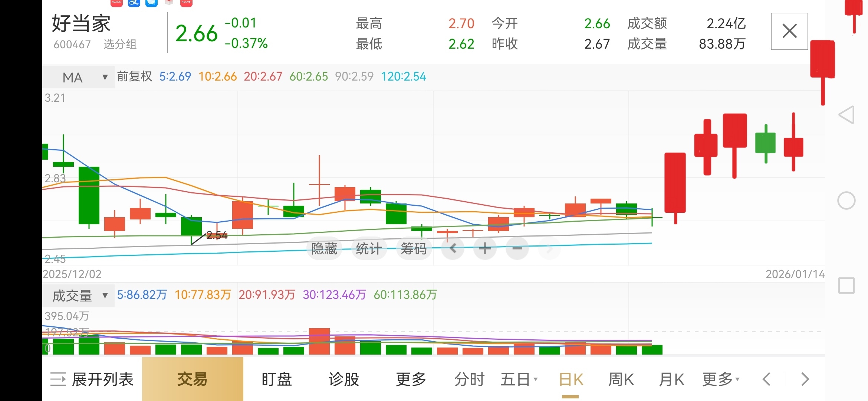Click 前复权 price adjustment label
868x401 pixels.
[135, 76]
